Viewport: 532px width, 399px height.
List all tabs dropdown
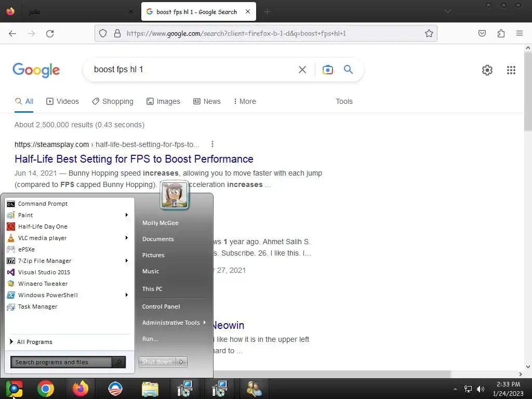[448, 11]
